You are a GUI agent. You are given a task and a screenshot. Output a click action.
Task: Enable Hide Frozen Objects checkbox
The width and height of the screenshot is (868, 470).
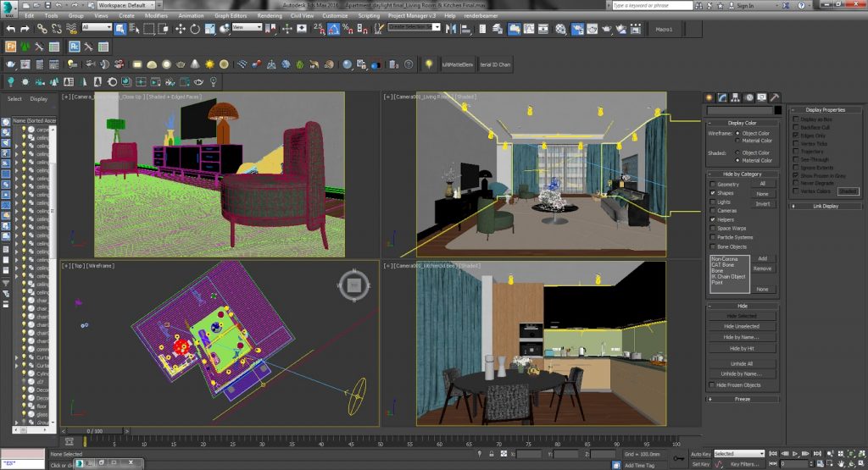click(x=712, y=384)
